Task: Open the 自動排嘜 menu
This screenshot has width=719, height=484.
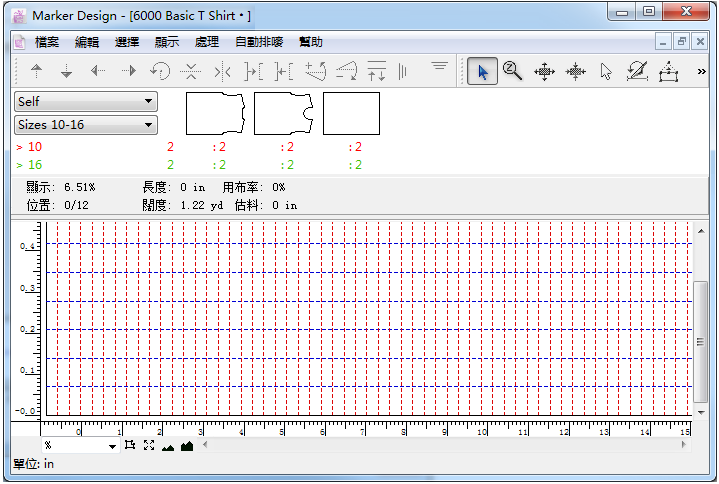Action: (259, 42)
